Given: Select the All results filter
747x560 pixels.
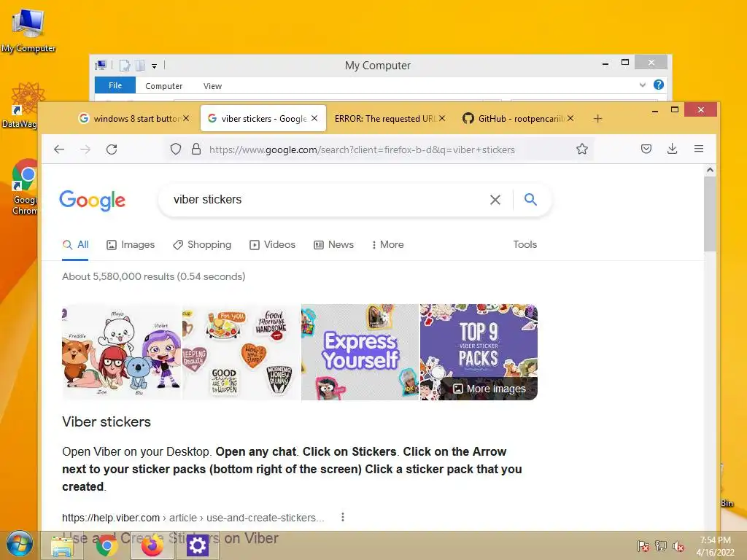Looking at the screenshot, I should coord(76,245).
